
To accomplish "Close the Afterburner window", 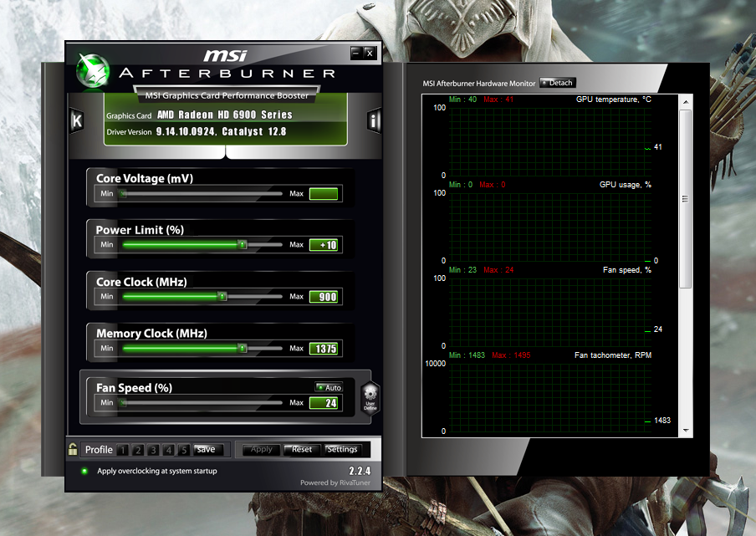I will pos(370,53).
